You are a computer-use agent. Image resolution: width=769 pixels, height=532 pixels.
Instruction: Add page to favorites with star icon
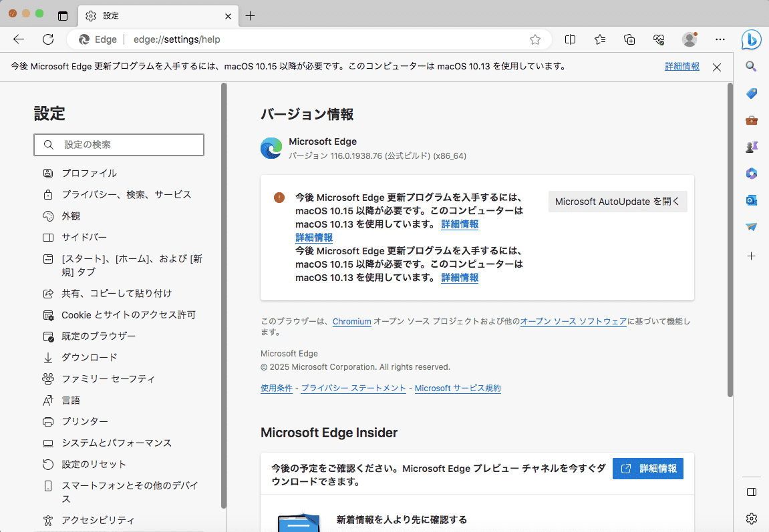(x=535, y=39)
